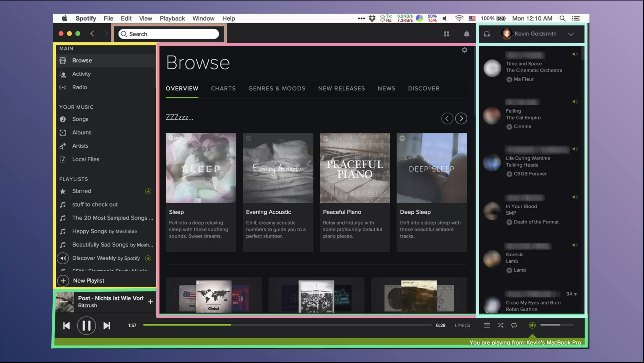
Task: Expand Kevin Goldsmith account menu
Action: coord(571,34)
